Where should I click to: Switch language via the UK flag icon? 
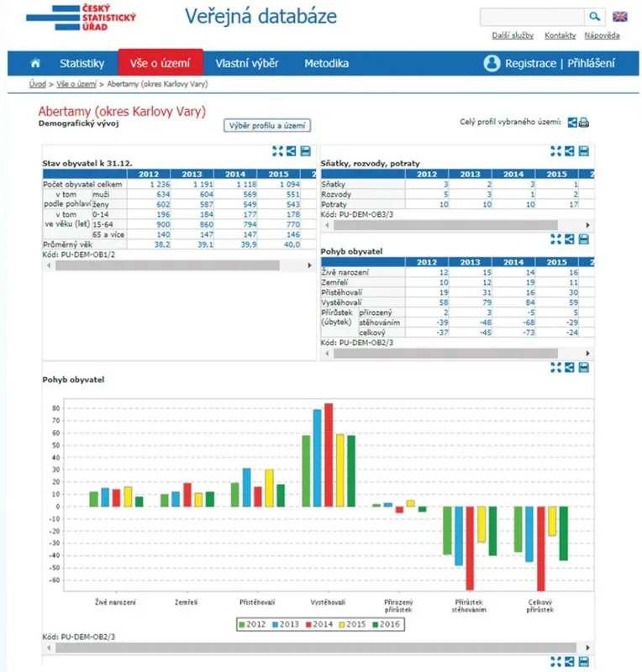pos(619,17)
